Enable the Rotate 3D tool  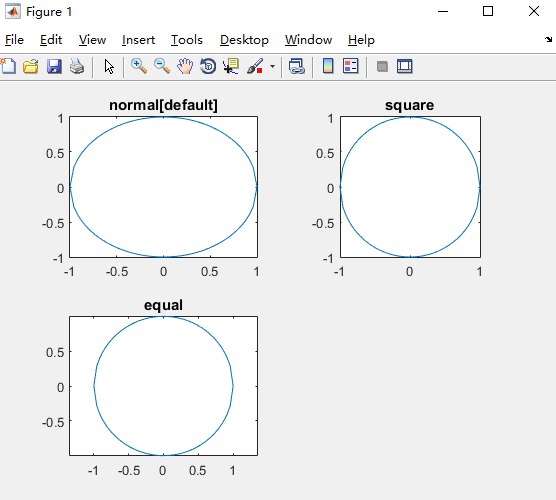point(208,66)
